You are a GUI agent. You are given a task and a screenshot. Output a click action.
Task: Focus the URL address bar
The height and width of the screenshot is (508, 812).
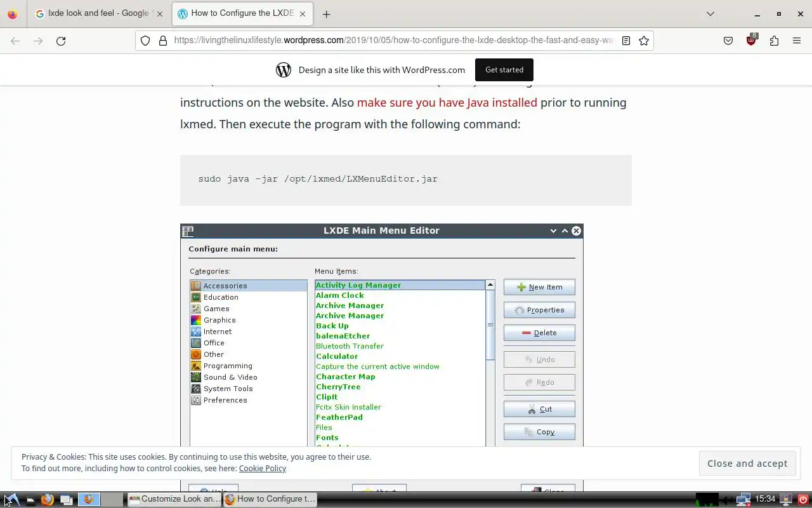(393, 41)
